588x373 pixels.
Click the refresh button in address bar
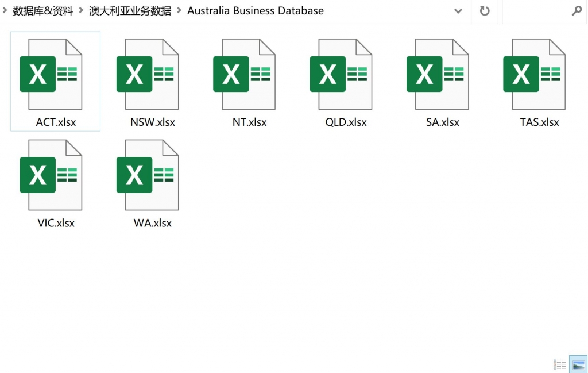tap(485, 11)
